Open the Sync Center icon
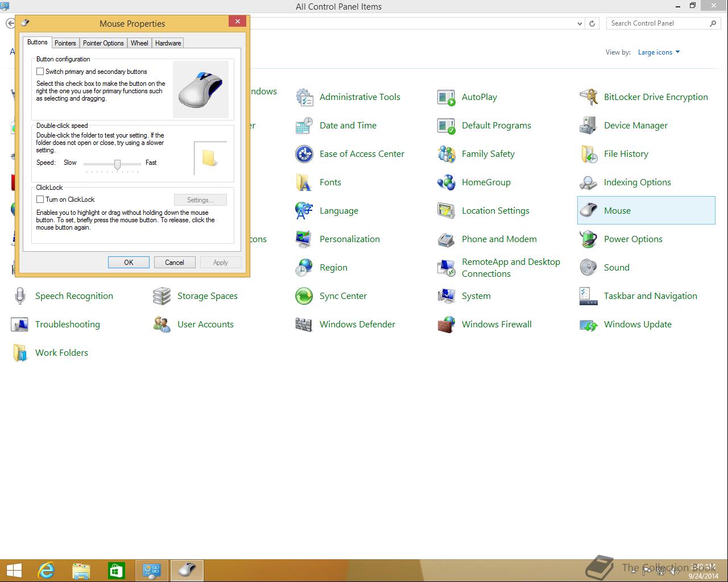Image resolution: width=728 pixels, height=582 pixels. tap(304, 296)
